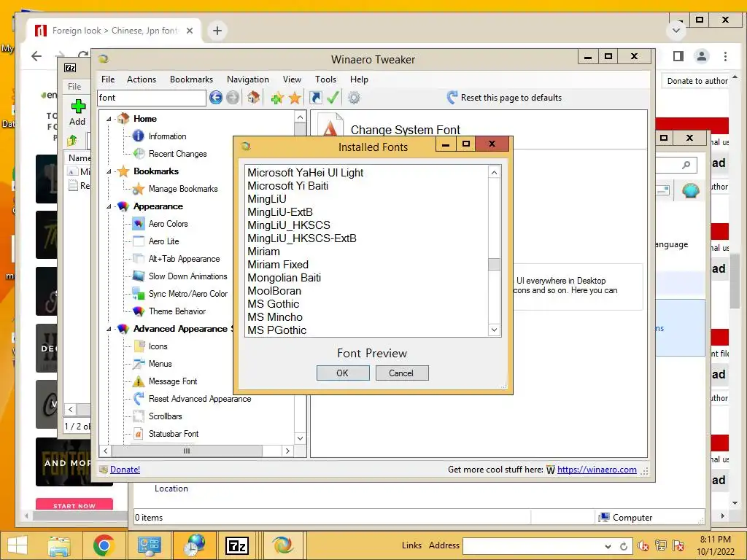Screen dimensions: 747x560
Task: Open 7-Zip from the taskbar
Action: [237, 545]
